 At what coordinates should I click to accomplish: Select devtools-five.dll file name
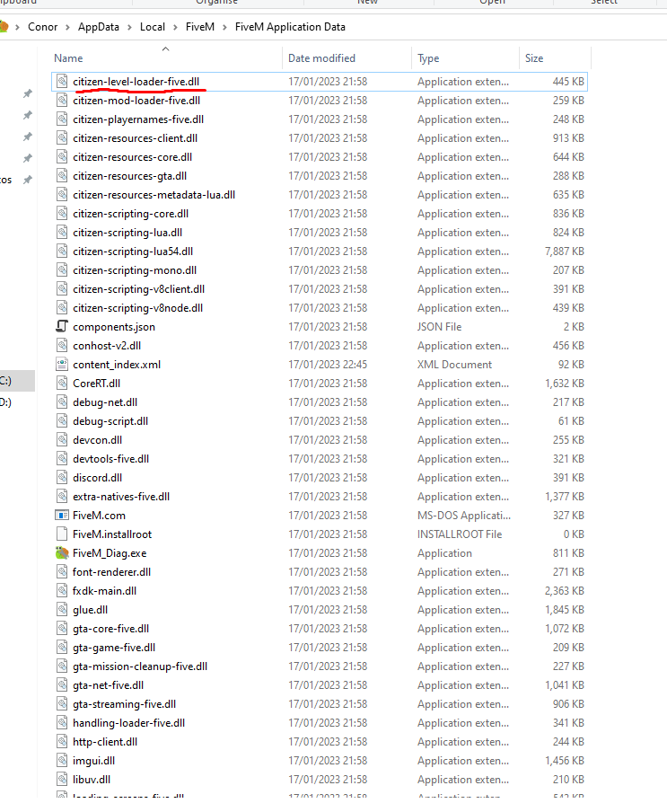[110, 459]
